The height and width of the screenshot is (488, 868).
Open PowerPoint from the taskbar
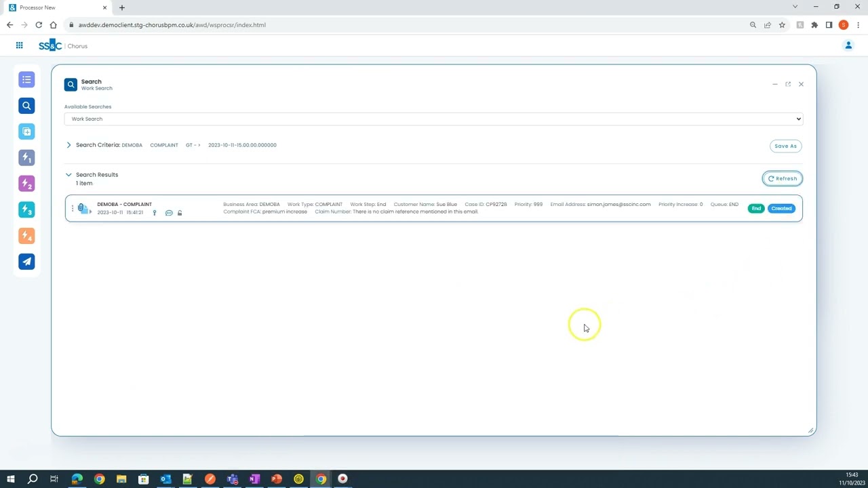[x=277, y=479]
